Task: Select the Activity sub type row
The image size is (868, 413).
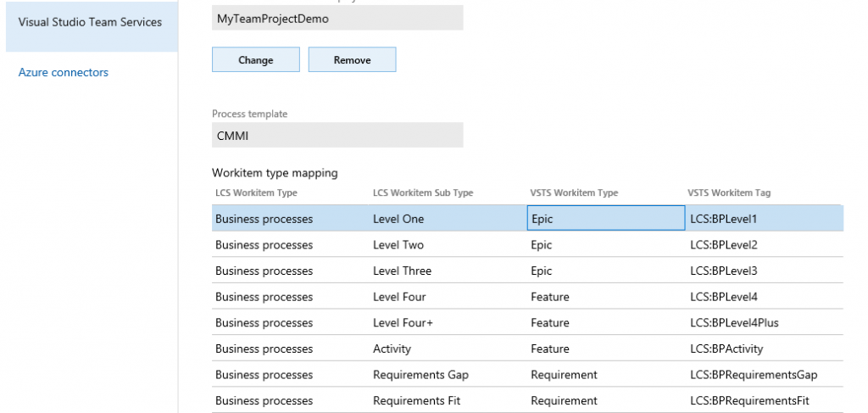Action: tap(392, 349)
